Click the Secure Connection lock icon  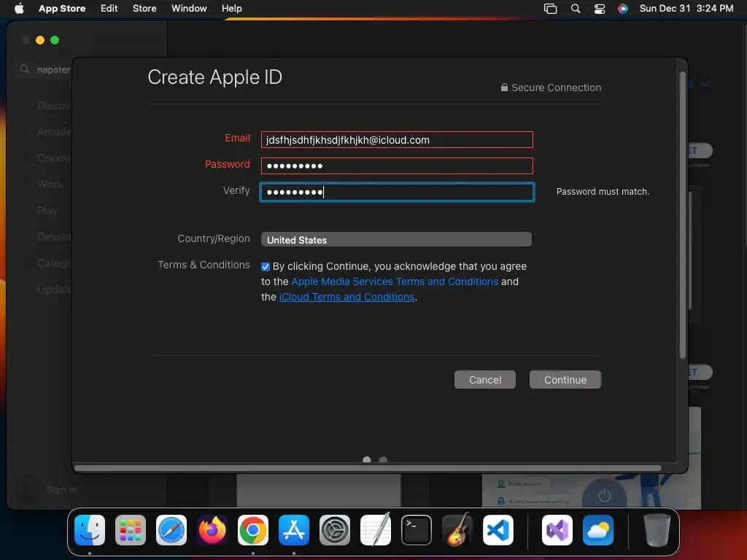coord(504,87)
